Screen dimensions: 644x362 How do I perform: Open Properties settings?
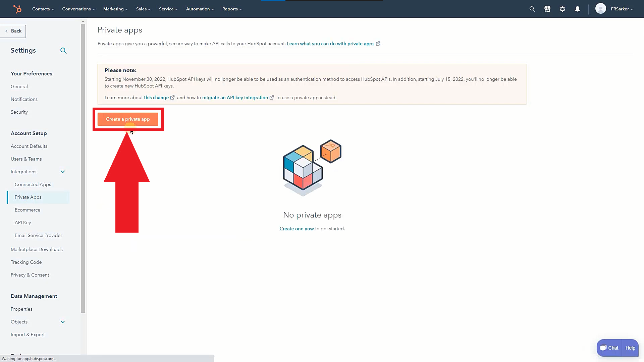21,309
